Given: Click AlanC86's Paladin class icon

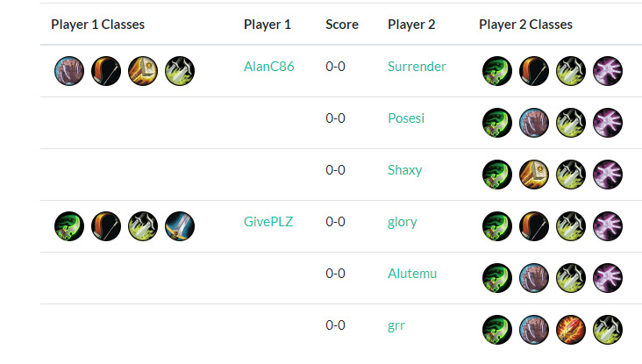Looking at the screenshot, I should (143, 71).
